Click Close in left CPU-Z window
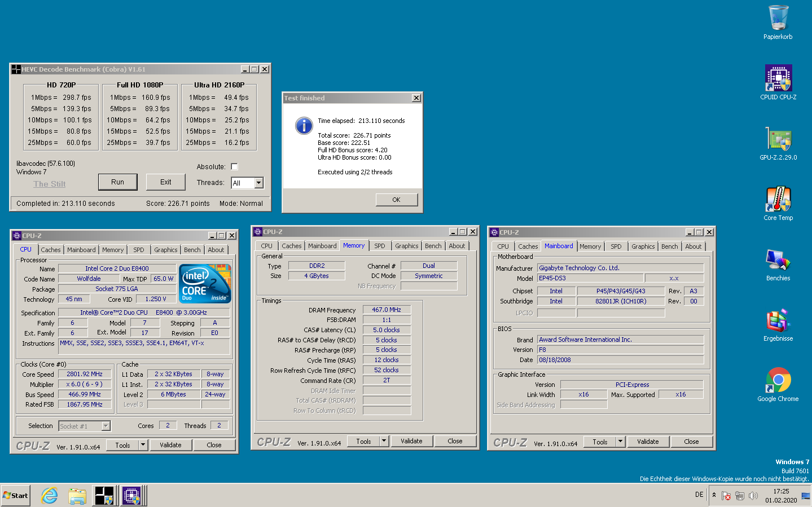The width and height of the screenshot is (812, 507). point(214,445)
